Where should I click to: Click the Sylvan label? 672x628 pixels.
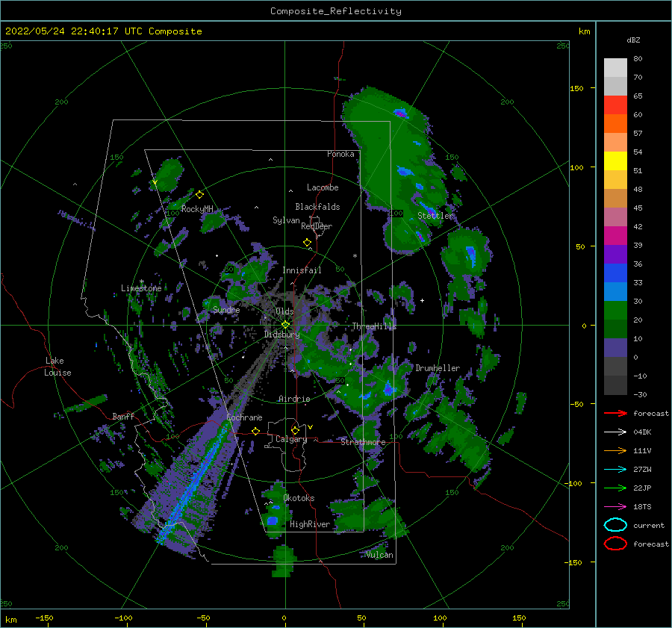coord(286,220)
